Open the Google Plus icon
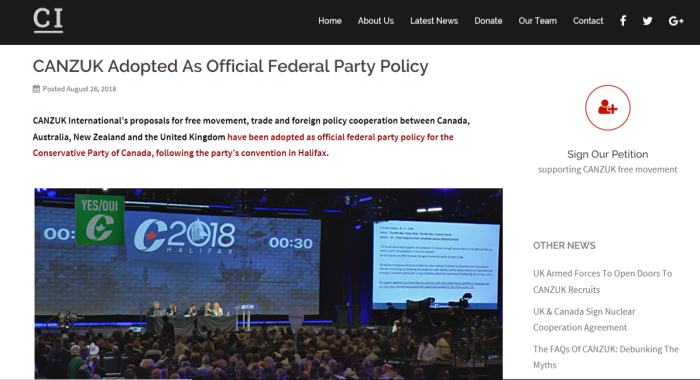Viewport: 700px width, 380px height. (676, 21)
